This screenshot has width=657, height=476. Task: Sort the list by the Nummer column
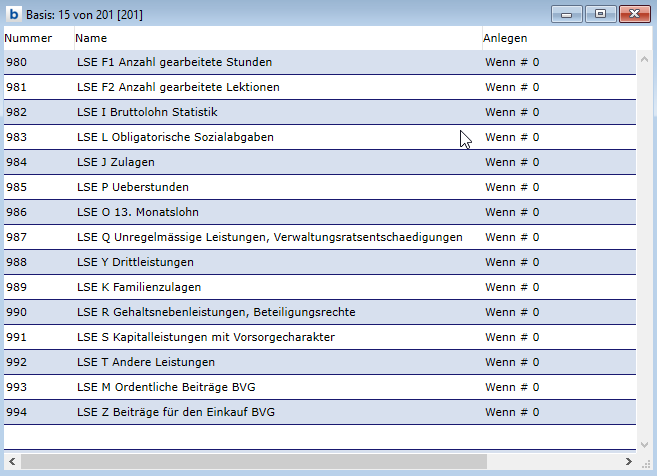(28, 38)
